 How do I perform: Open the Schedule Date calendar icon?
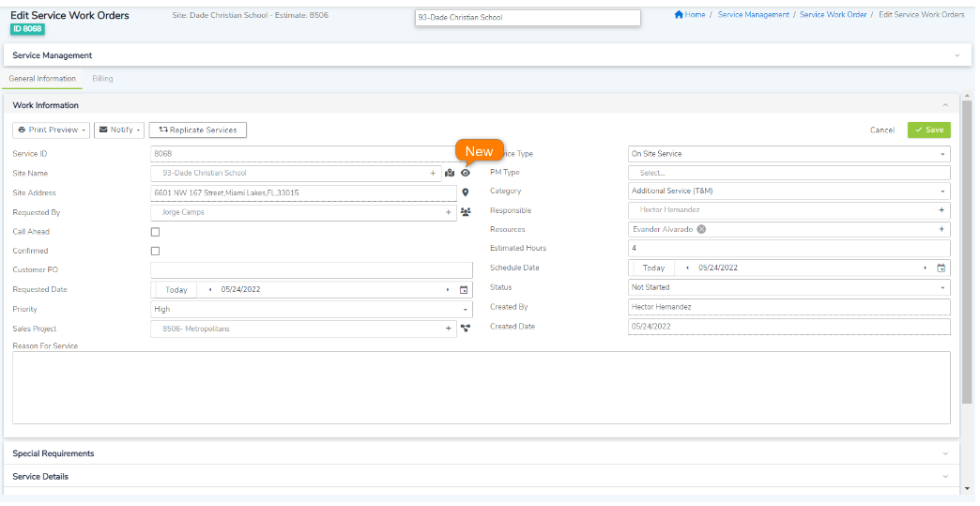(x=942, y=268)
